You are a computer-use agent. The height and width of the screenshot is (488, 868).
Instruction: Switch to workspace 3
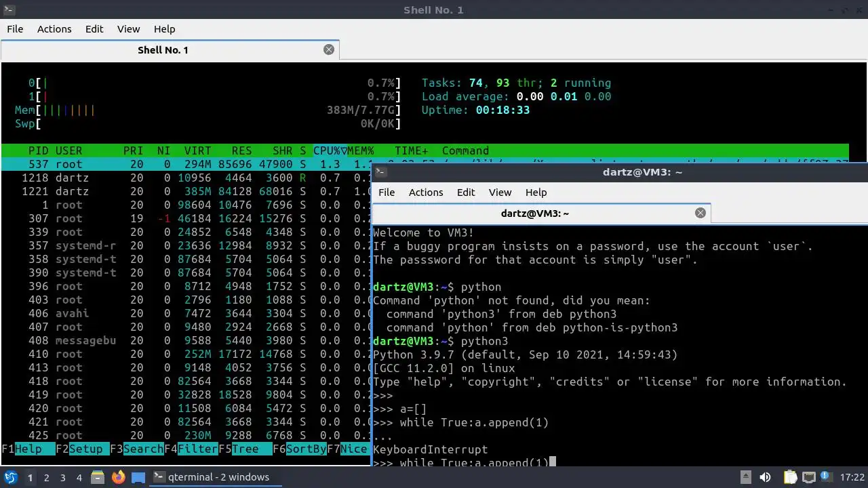[x=63, y=477]
